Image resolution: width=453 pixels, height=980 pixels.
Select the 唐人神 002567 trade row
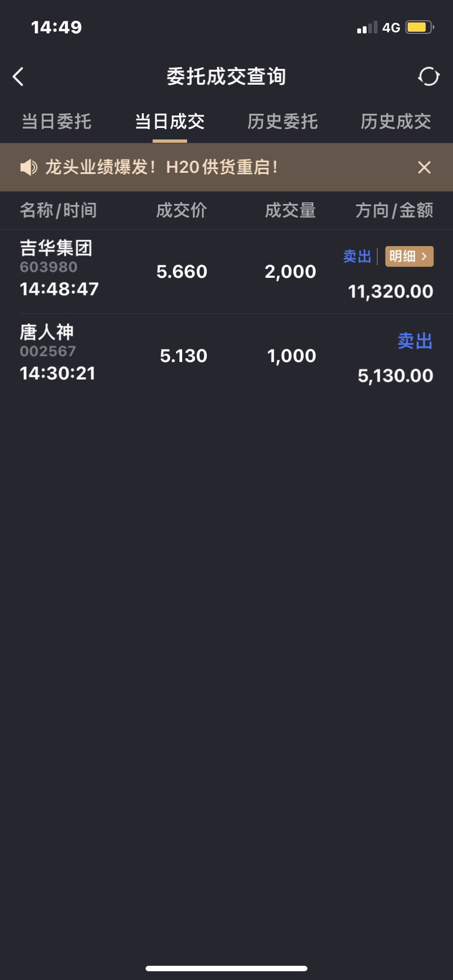(226, 356)
